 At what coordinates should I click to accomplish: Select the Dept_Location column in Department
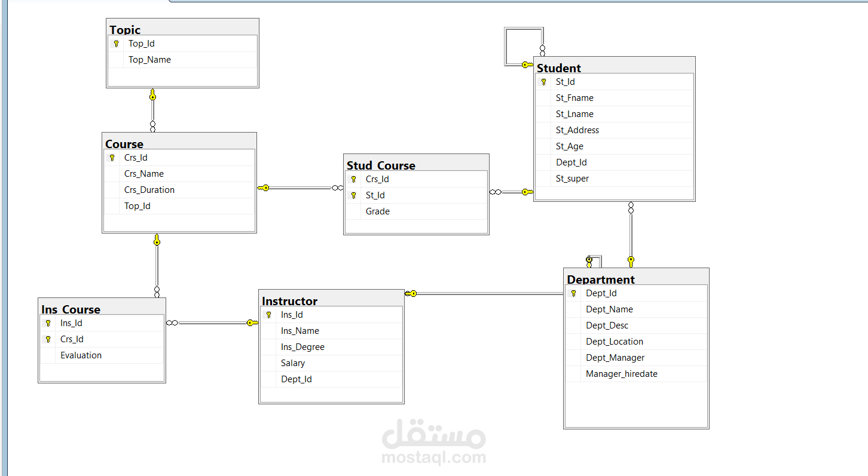[636, 342]
